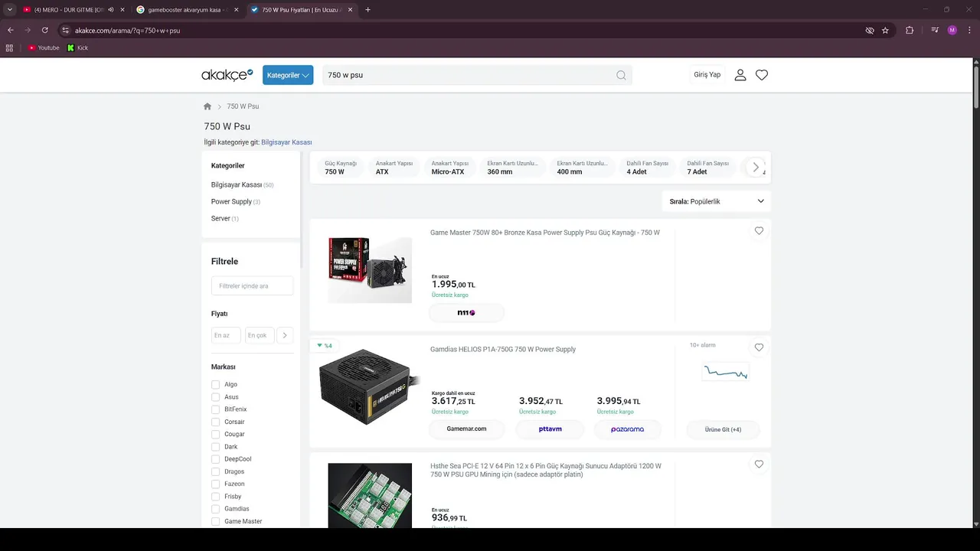The image size is (980, 551).
Task: Click the page vertical scrollbar
Action: click(x=976, y=88)
